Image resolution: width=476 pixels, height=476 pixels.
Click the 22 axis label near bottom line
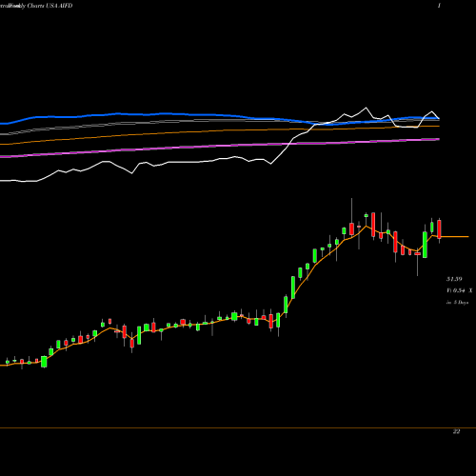[456, 431]
